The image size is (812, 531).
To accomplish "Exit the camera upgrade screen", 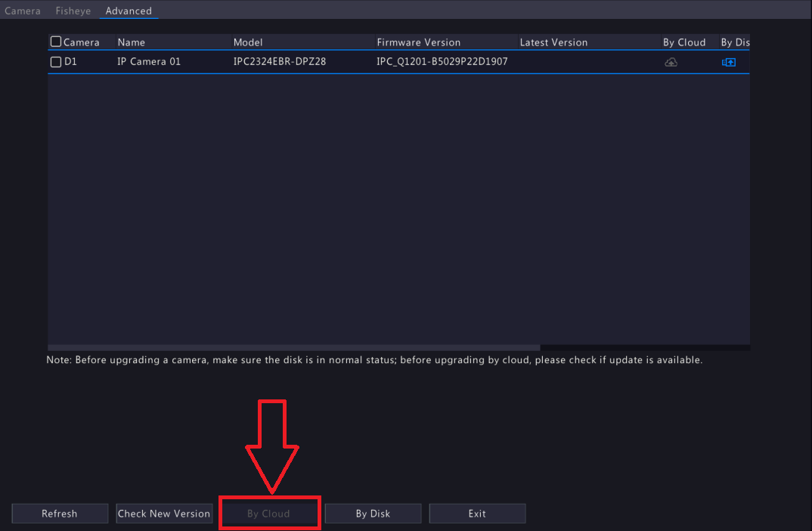I will tap(477, 514).
